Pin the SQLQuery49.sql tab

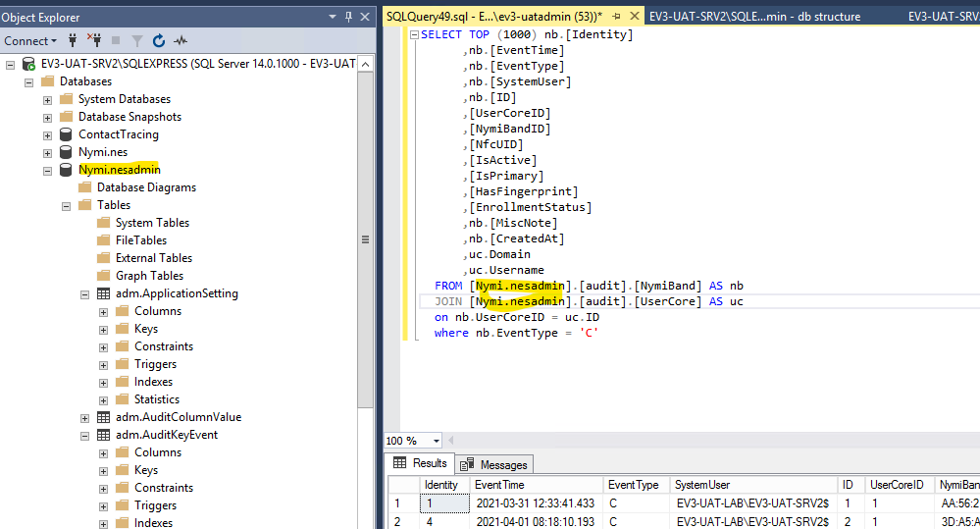pos(616,17)
